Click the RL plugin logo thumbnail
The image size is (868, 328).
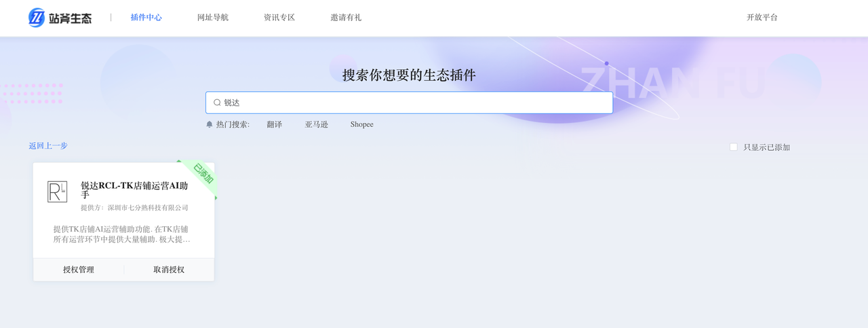pyautogui.click(x=58, y=192)
